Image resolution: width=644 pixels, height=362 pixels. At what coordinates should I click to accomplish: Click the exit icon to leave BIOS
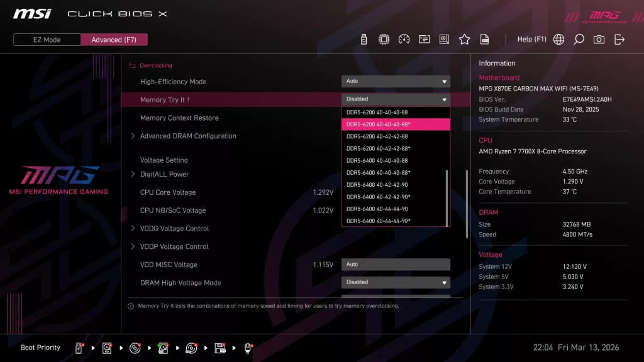(x=619, y=39)
